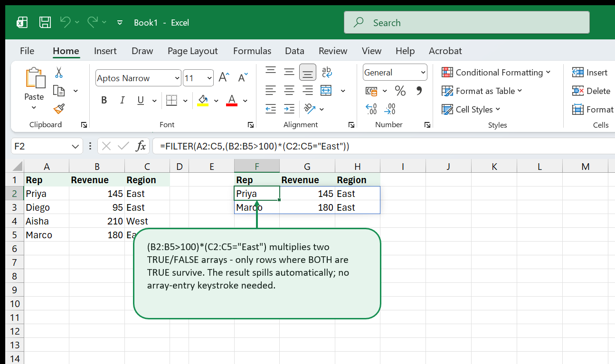Click the Save floppy disk icon

click(45, 22)
